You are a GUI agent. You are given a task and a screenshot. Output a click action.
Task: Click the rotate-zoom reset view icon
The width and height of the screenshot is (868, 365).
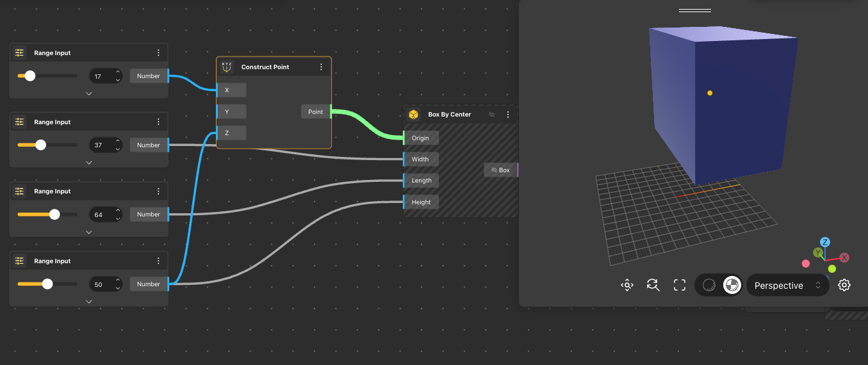653,285
